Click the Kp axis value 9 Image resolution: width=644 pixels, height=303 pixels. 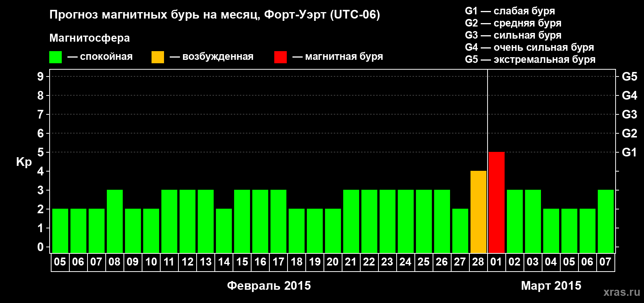41,77
